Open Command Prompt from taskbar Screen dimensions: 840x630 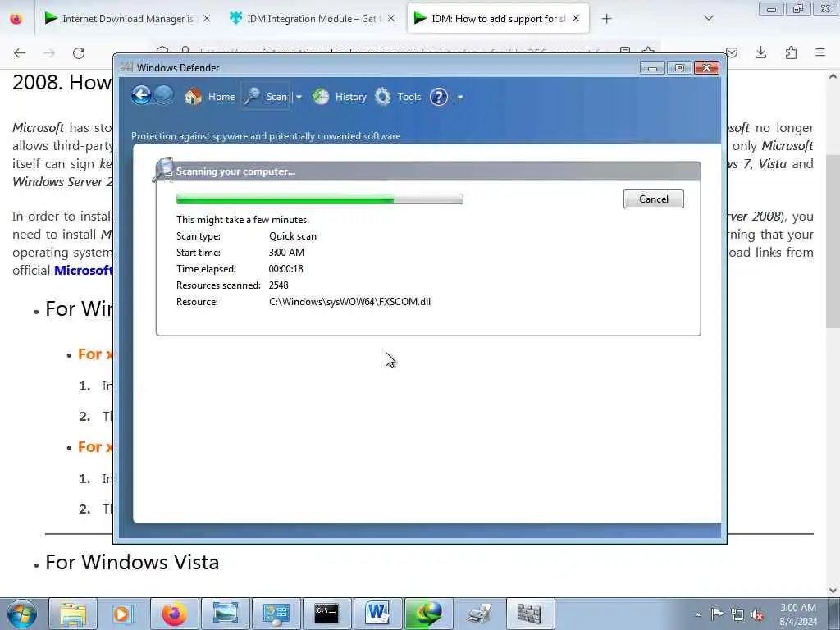coord(326,614)
